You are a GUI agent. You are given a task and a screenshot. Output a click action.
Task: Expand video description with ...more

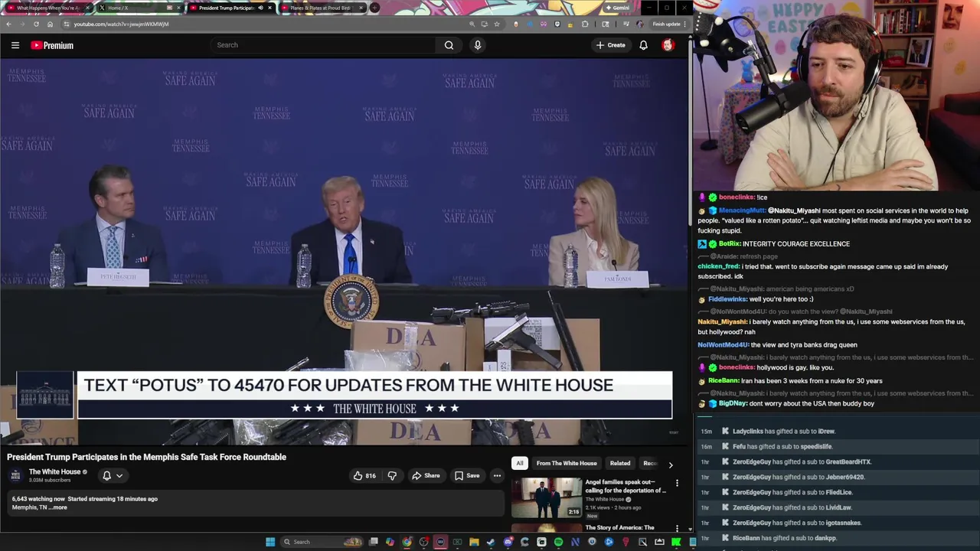point(58,507)
